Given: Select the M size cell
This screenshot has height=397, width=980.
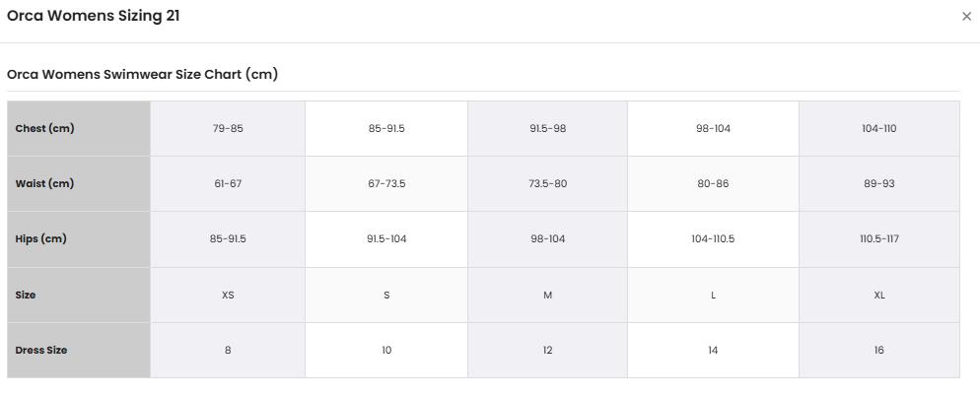Looking at the screenshot, I should [547, 295].
